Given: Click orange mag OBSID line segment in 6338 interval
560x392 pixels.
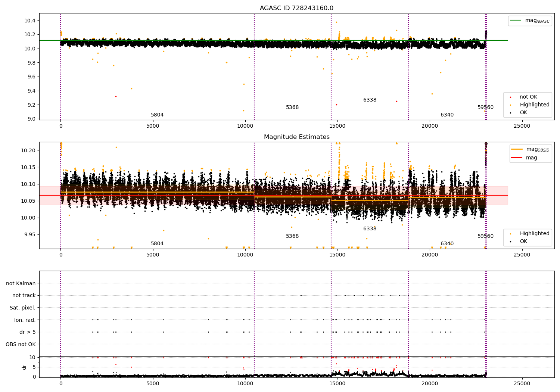Looking at the screenshot, I should pyautogui.click(x=370, y=200).
